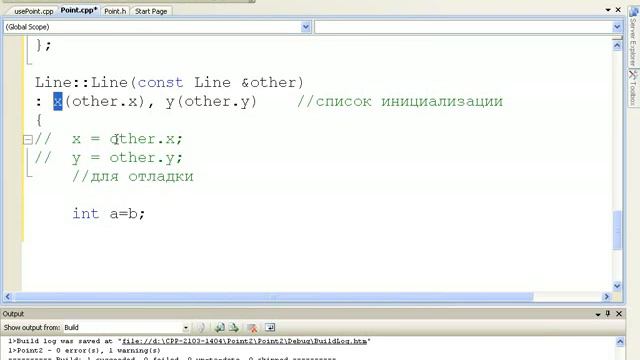Click the Output panel title
640x360 pixels.
(13, 313)
